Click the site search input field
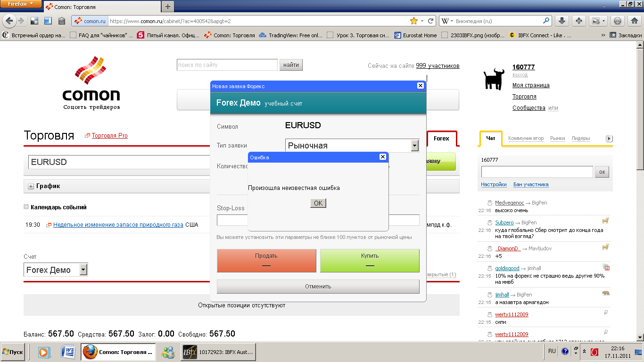644x362 pixels. (x=227, y=65)
